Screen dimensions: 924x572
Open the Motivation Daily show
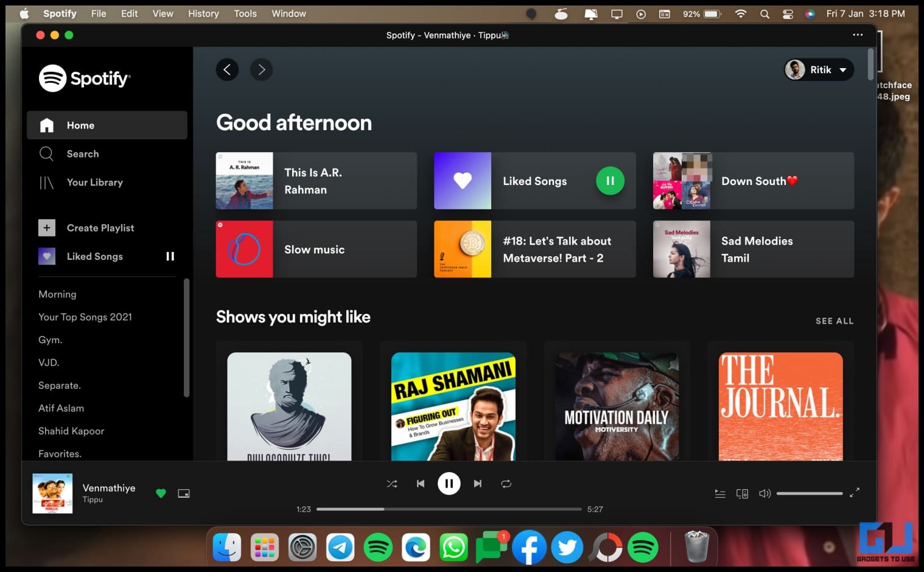pos(617,406)
